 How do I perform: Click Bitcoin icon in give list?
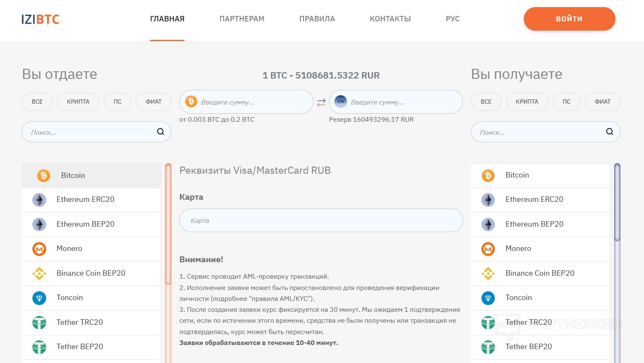pos(44,175)
